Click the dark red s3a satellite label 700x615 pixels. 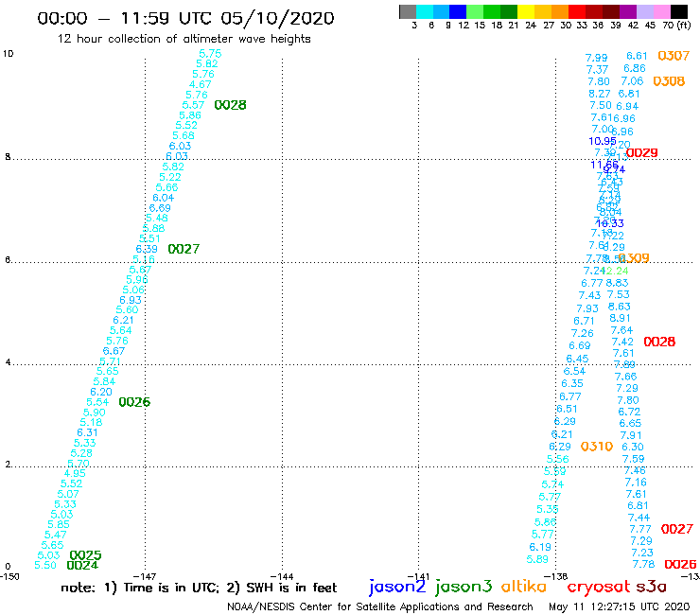pyautogui.click(x=651, y=587)
